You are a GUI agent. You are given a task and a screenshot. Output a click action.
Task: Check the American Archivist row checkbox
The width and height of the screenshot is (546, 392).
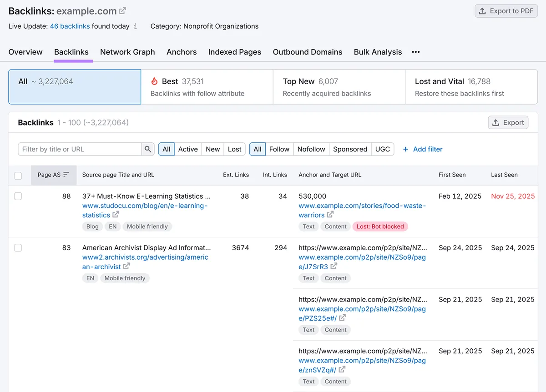(x=18, y=248)
